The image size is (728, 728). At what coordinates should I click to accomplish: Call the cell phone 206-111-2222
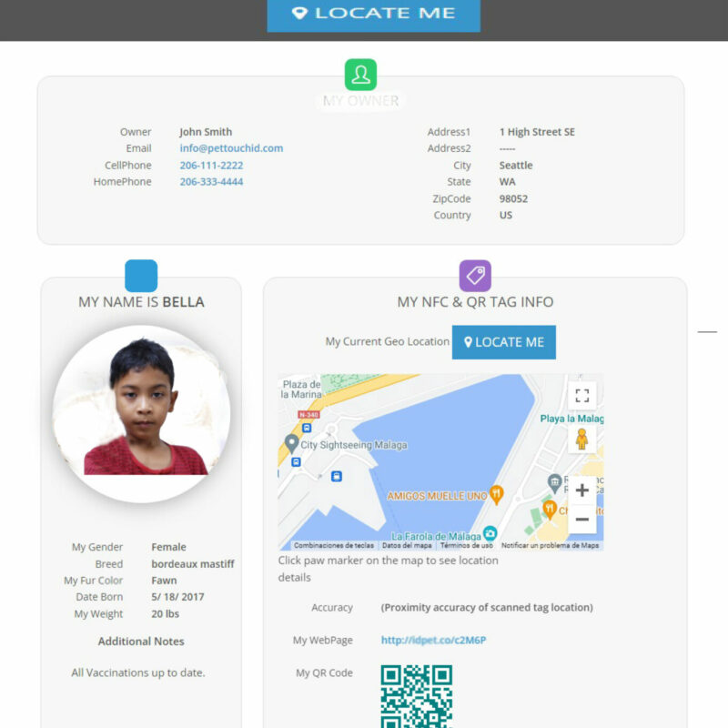click(x=211, y=166)
